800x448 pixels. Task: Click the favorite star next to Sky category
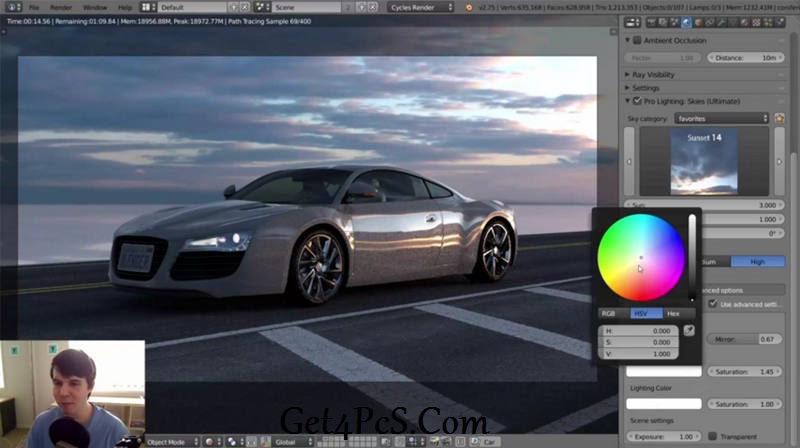(x=780, y=118)
